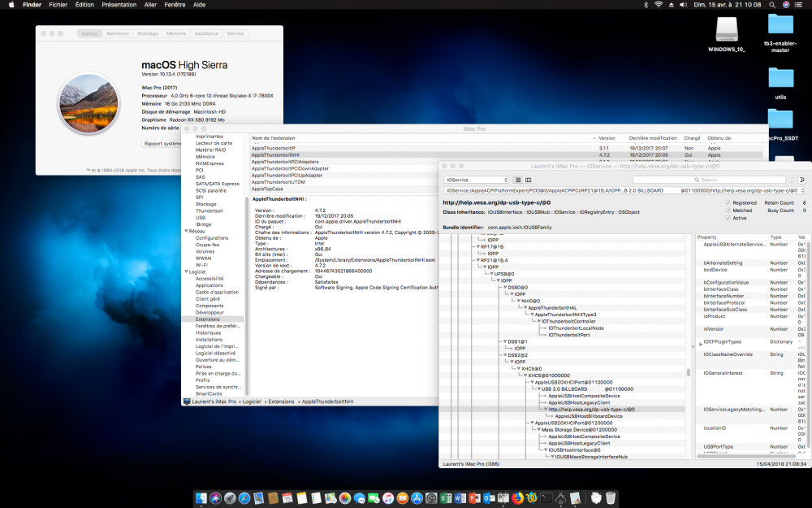Launch Siri from the Dock

[215, 499]
